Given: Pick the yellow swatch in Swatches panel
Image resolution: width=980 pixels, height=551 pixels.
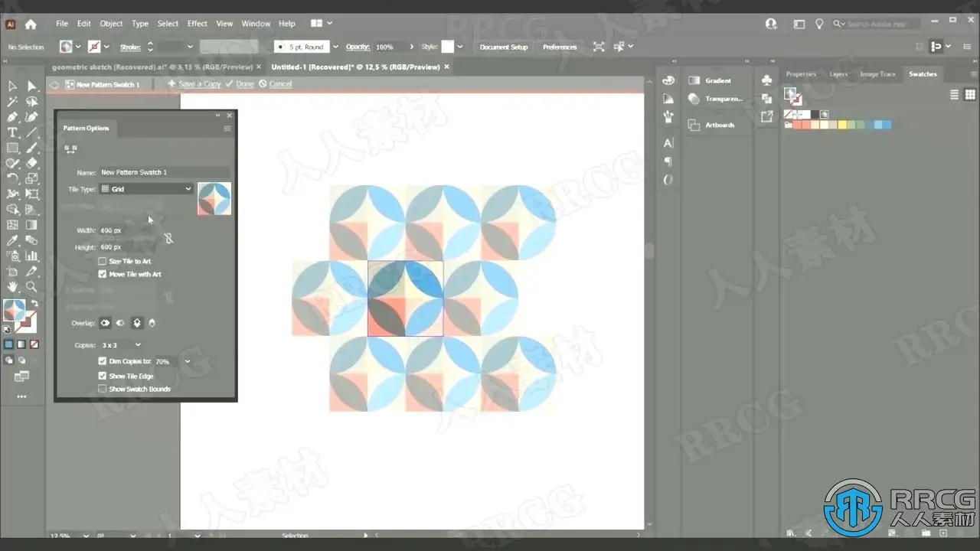Looking at the screenshot, I should coord(842,125).
